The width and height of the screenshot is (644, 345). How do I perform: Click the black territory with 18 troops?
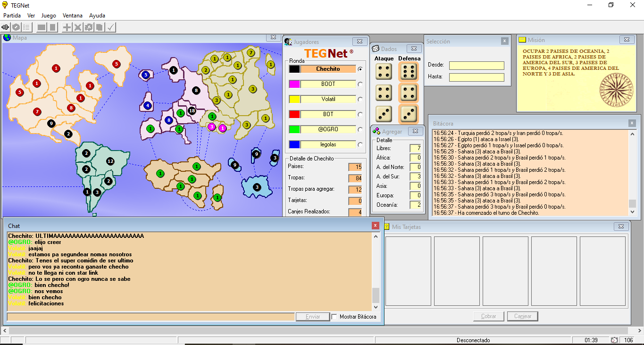192,111
